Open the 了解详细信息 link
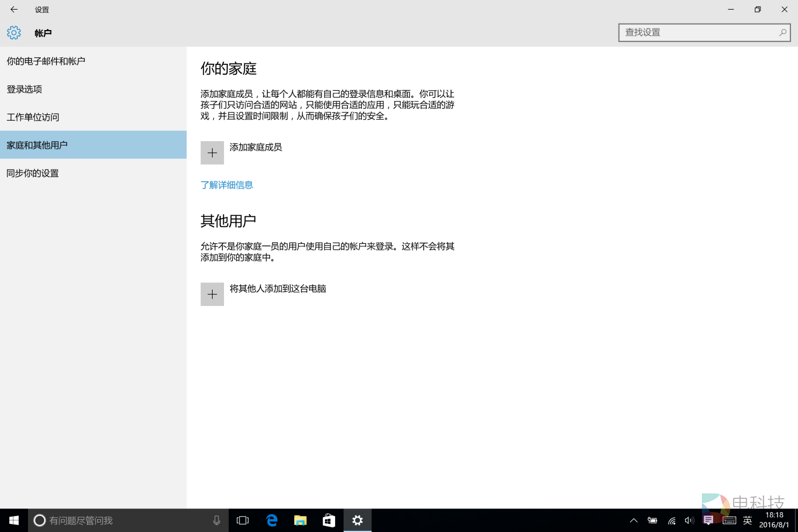Viewport: 798px width, 532px height. 227,185
